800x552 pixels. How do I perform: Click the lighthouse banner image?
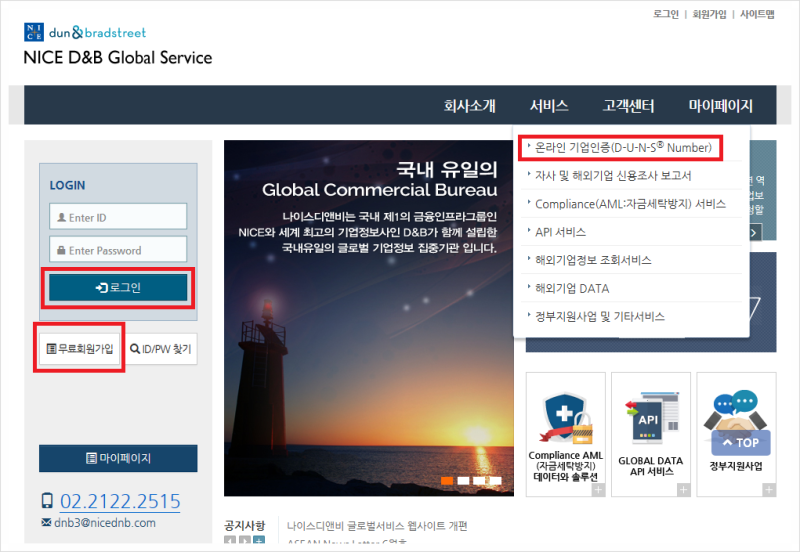[368, 318]
